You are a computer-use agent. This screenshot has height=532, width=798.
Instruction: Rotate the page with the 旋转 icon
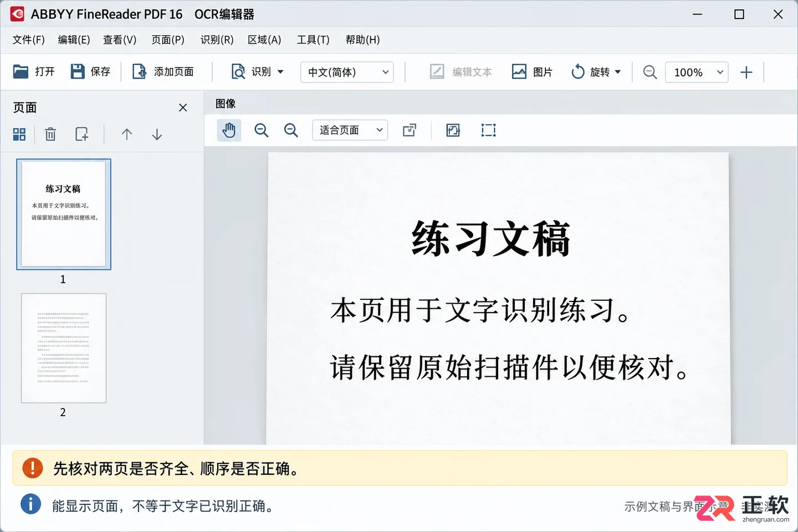[x=578, y=71]
